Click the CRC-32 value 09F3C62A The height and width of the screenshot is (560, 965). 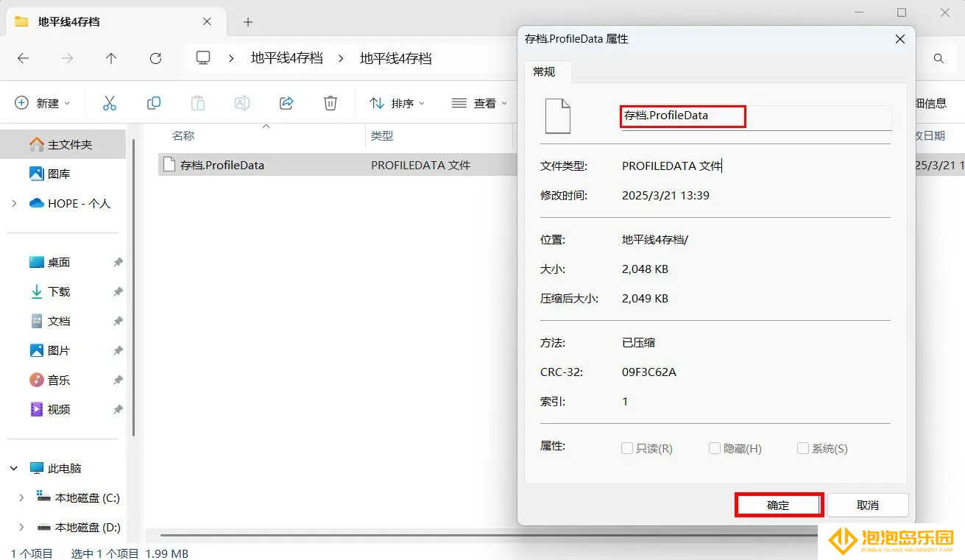coord(648,372)
